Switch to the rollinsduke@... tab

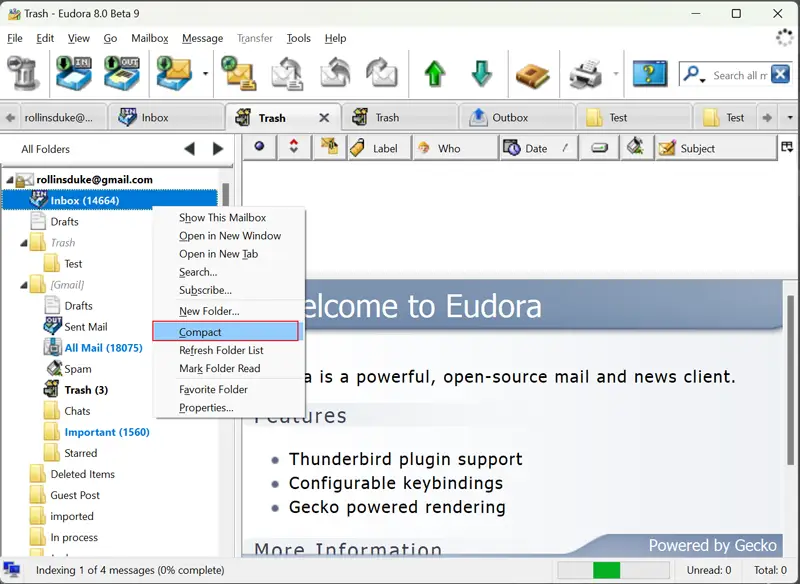point(62,118)
